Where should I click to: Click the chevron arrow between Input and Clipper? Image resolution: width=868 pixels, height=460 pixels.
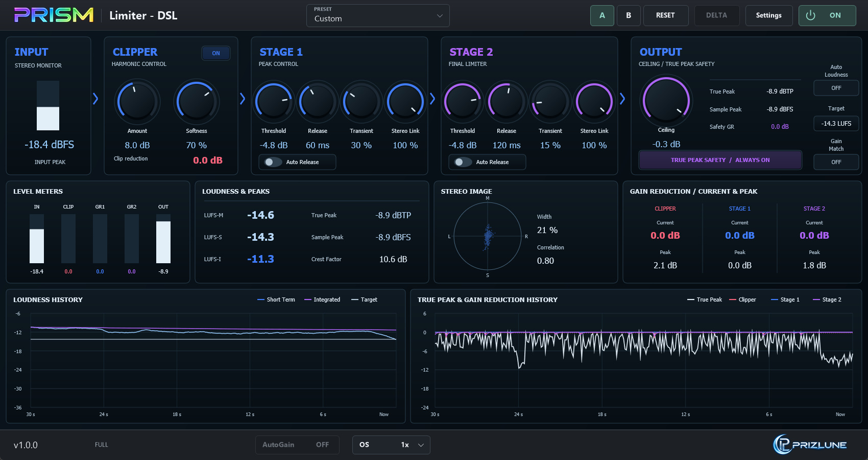[x=95, y=99]
